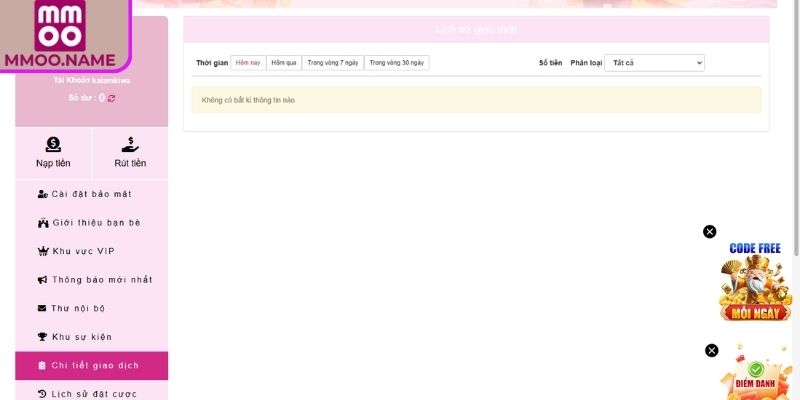This screenshot has width=800, height=400.
Task: Click trophy icon for Khu sự kiện
Action: pos(42,337)
